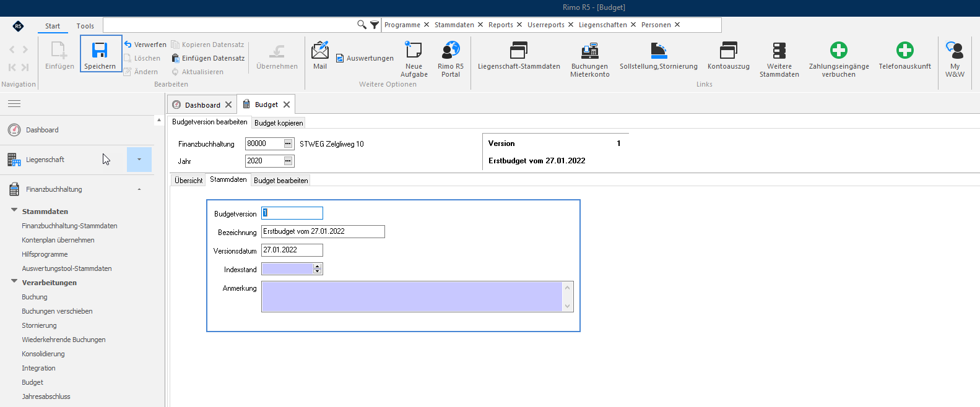The image size is (980, 407).
Task: Select the Budget bearbeiten tab
Action: coord(281,181)
